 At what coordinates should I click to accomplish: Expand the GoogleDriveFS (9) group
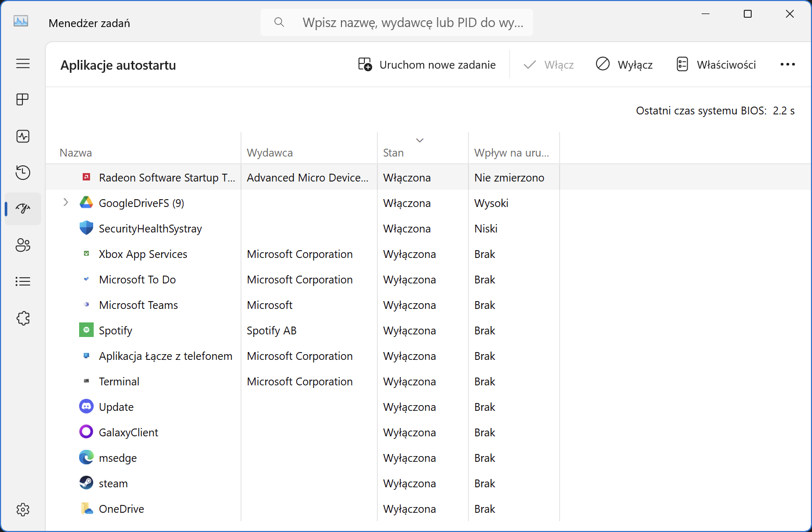[x=66, y=202]
